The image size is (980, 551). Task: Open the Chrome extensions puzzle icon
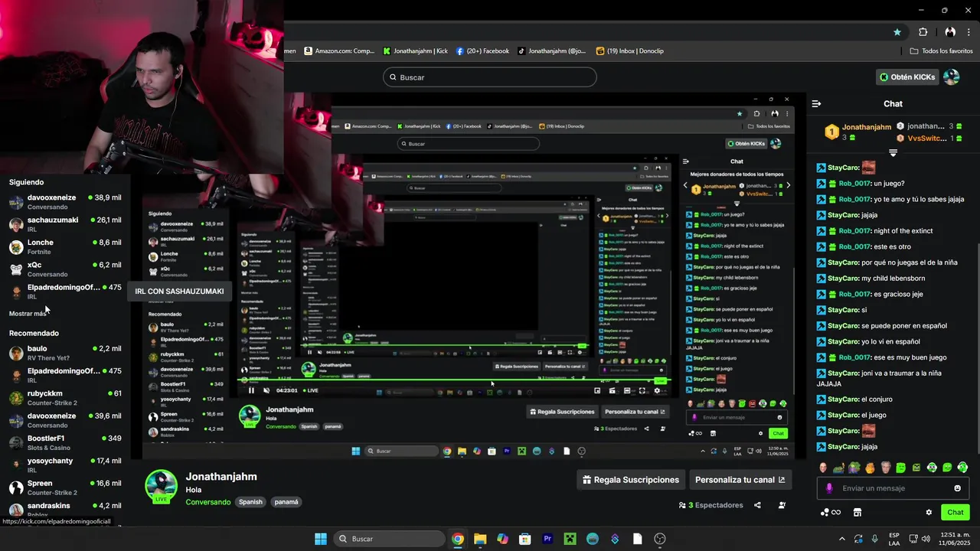(923, 32)
